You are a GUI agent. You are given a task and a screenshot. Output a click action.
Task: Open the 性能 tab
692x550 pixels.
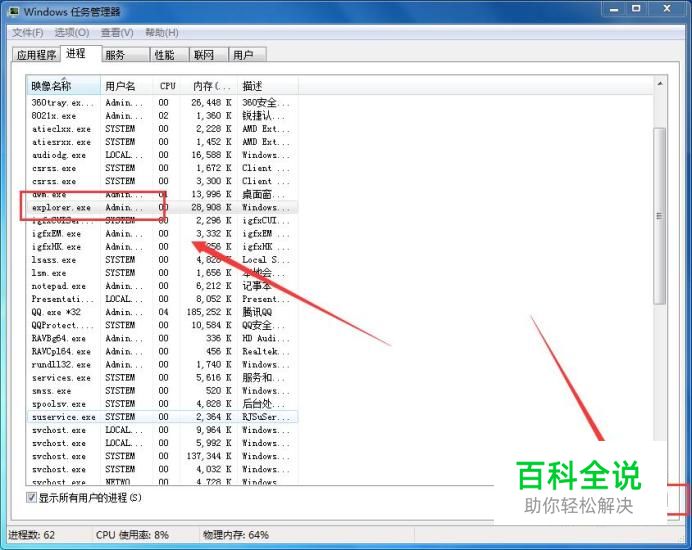click(x=169, y=55)
